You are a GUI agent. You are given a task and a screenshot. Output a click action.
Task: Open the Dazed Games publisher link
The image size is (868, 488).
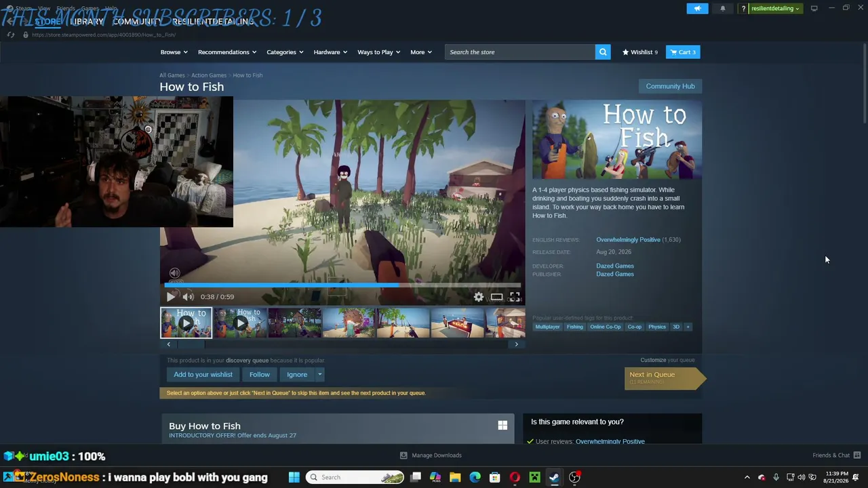615,274
